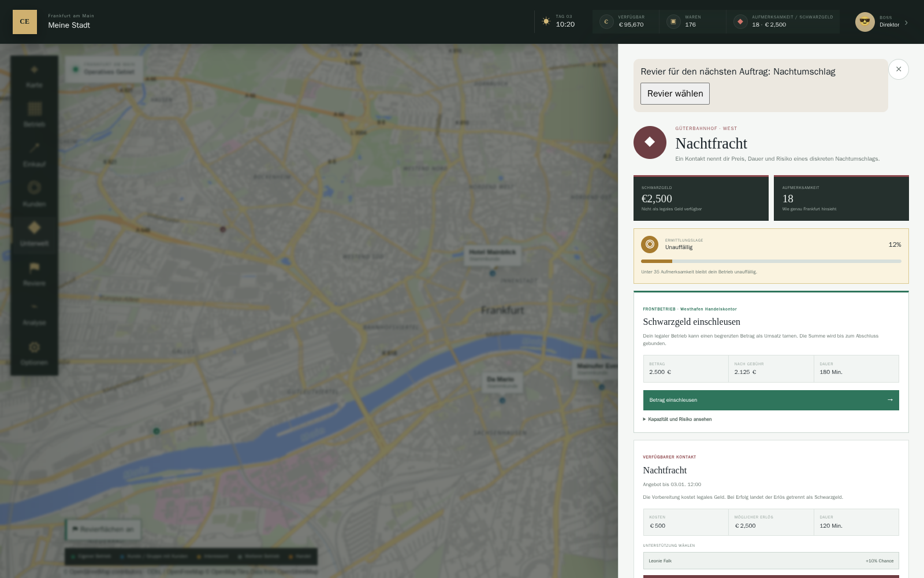Click the Kosten € 500 cell
This screenshot has width=924, height=578.
[x=686, y=523]
